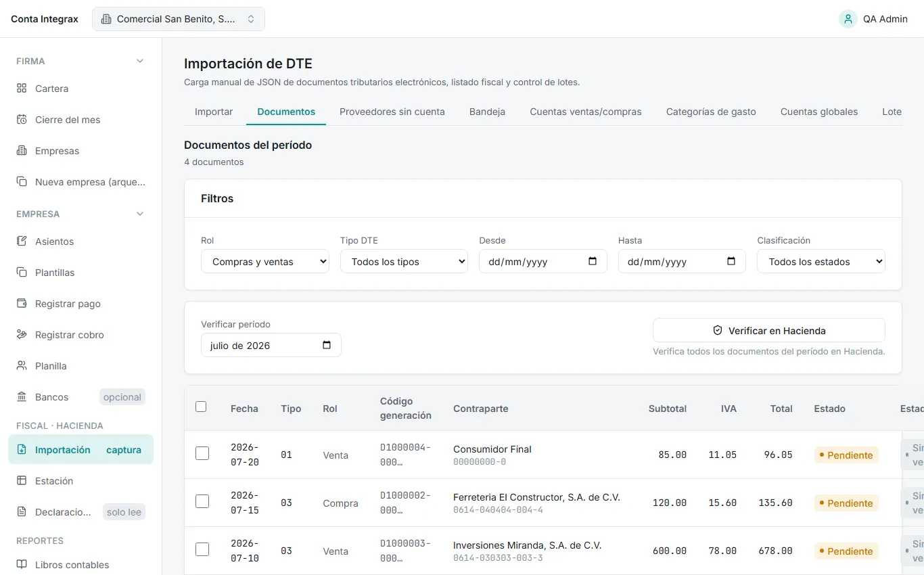
Task: Switch to the Bandeja tab
Action: pos(487,112)
